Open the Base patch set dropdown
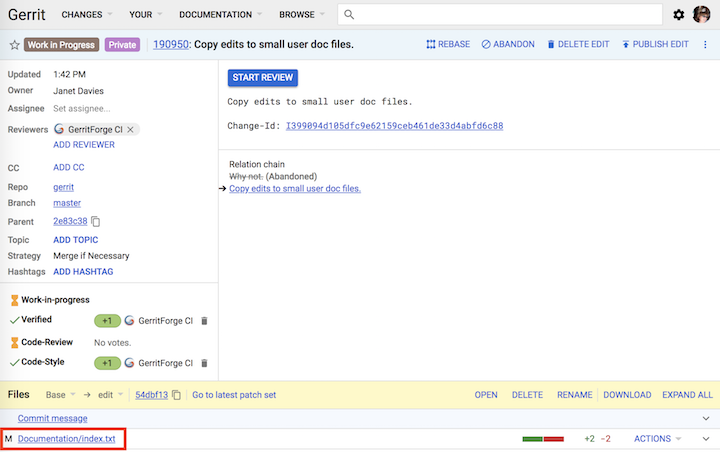Image resolution: width=720 pixels, height=452 pixels. coord(61,395)
